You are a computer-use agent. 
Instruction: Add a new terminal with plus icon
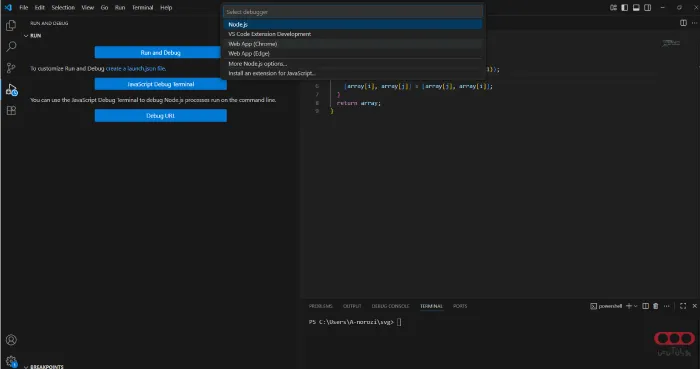click(629, 306)
